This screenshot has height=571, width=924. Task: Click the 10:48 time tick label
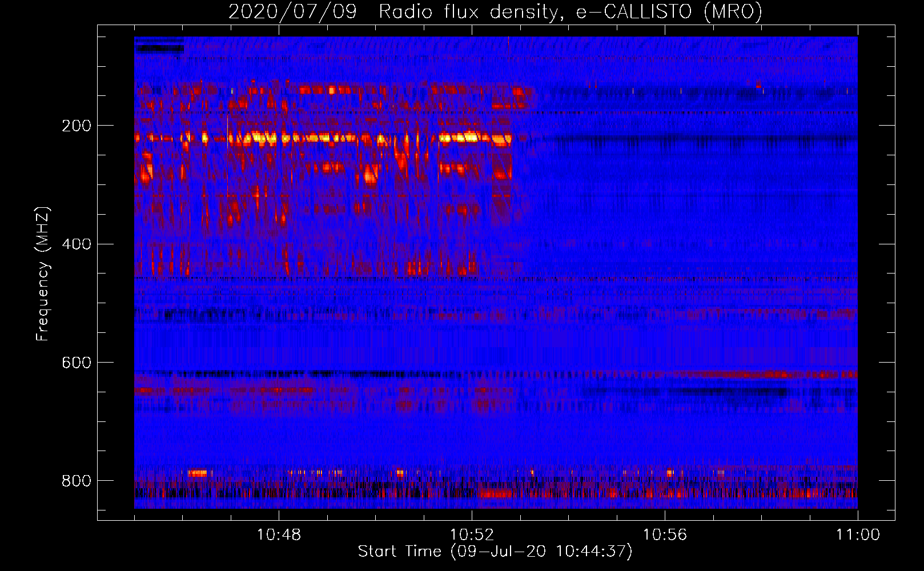[x=279, y=535]
